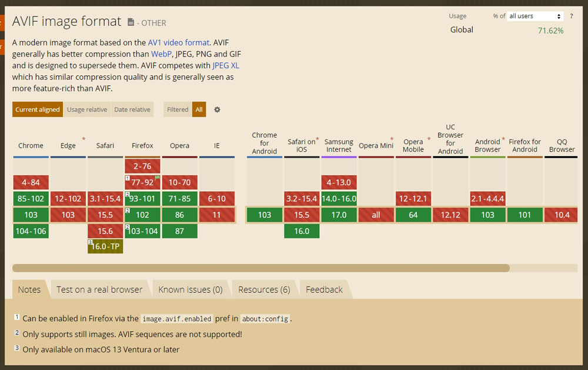Follow the AV1 video format link
This screenshot has height=370, width=588.
coord(179,42)
